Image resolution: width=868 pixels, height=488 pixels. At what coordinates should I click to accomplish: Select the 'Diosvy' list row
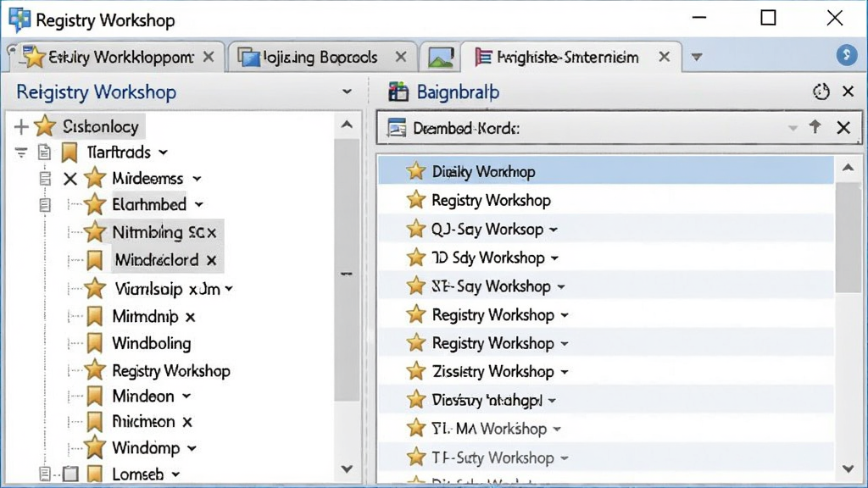605,400
